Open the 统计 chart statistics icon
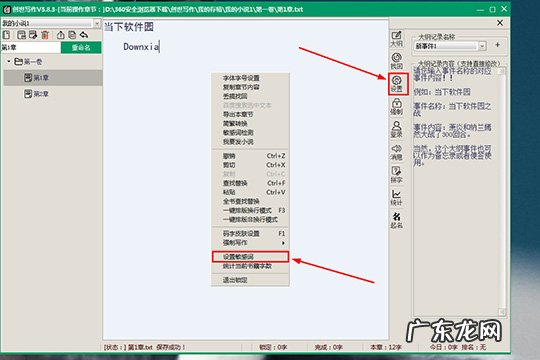 [x=396, y=198]
